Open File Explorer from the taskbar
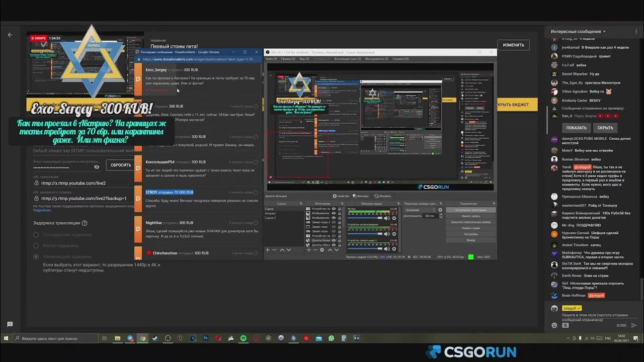Viewport: 644px width, 362px height. coord(117,338)
